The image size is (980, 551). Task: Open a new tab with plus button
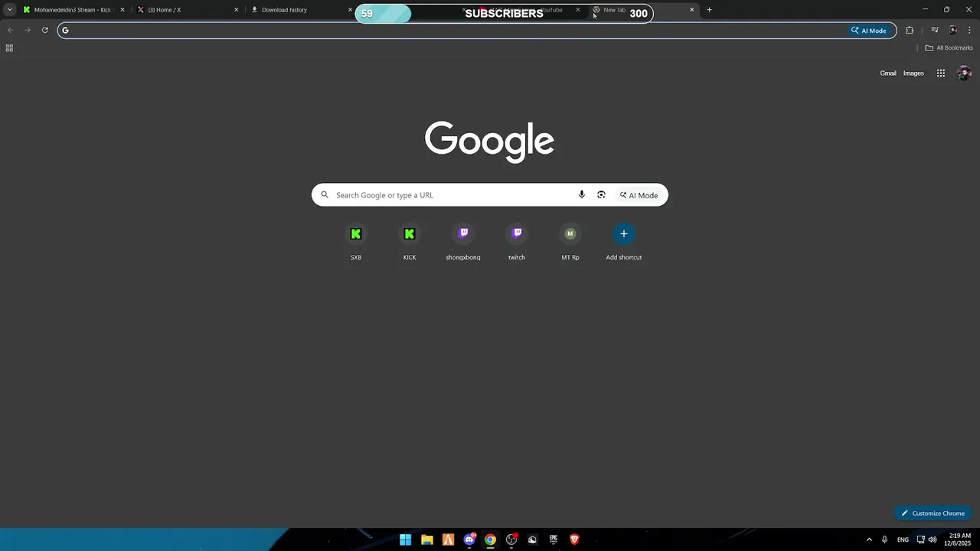pos(709,10)
